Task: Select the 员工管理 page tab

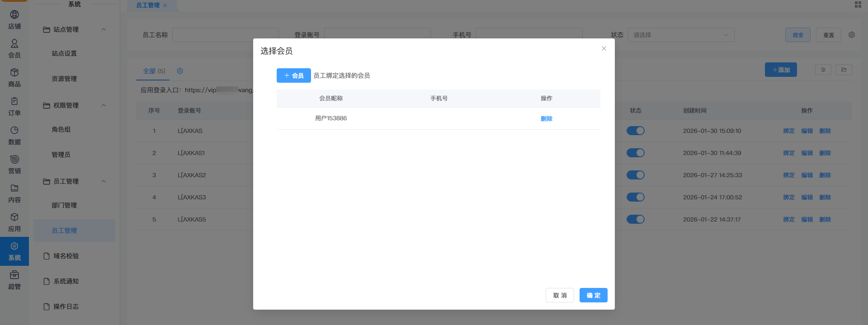Action: pyautogui.click(x=148, y=5)
